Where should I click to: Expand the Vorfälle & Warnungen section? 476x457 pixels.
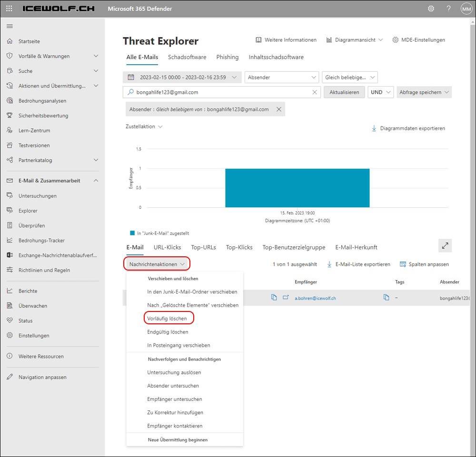96,56
